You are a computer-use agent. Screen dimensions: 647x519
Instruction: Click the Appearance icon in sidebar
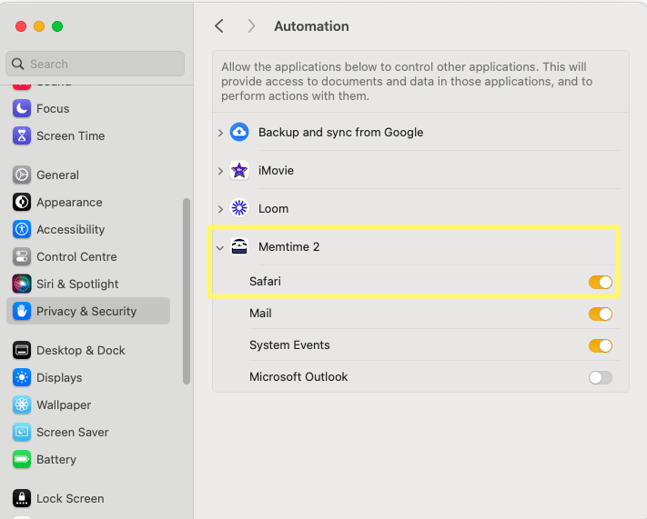tap(21, 202)
